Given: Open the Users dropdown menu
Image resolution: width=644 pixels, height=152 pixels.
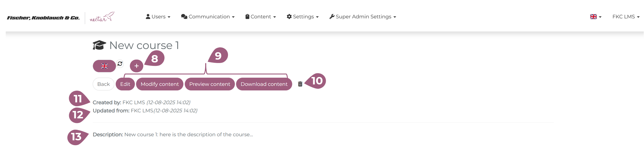Looking at the screenshot, I should [158, 17].
